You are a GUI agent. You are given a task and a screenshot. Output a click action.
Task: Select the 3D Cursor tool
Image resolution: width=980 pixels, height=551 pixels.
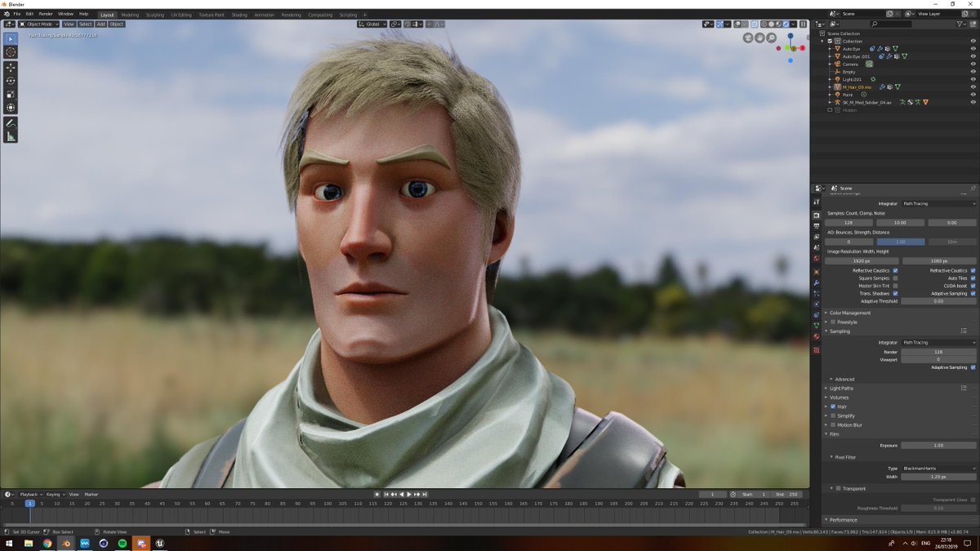[11, 52]
